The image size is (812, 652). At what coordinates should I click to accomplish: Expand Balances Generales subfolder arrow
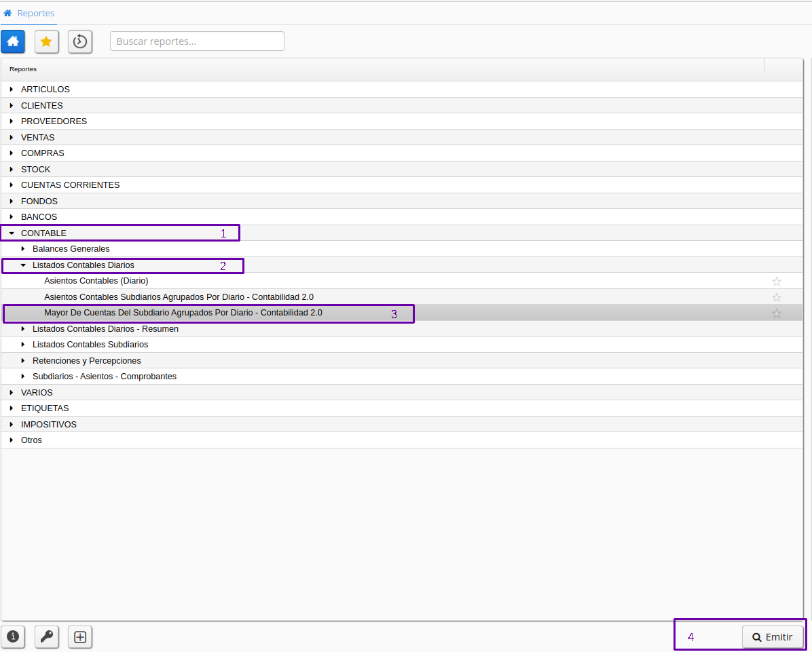(23, 249)
